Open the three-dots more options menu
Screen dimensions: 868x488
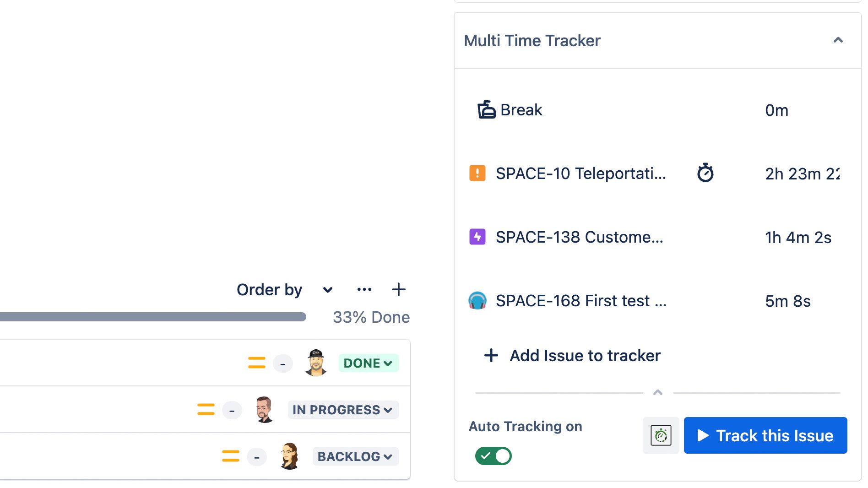click(364, 289)
